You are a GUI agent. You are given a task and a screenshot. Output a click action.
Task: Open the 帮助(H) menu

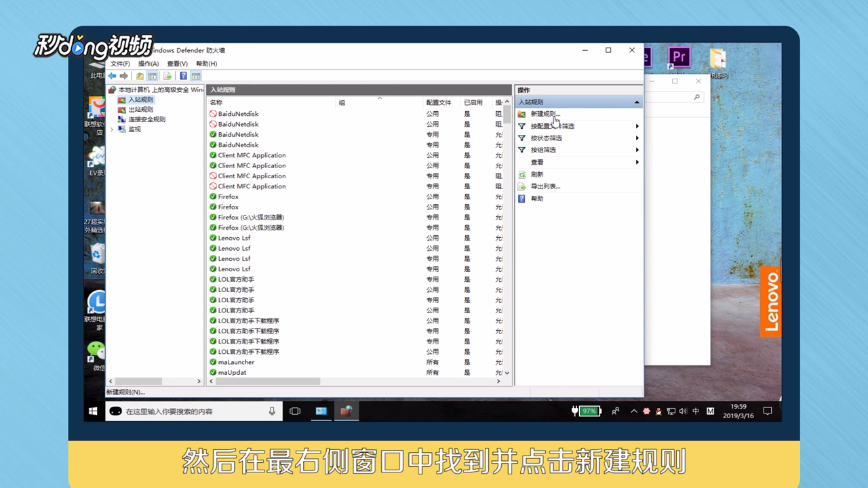click(206, 64)
